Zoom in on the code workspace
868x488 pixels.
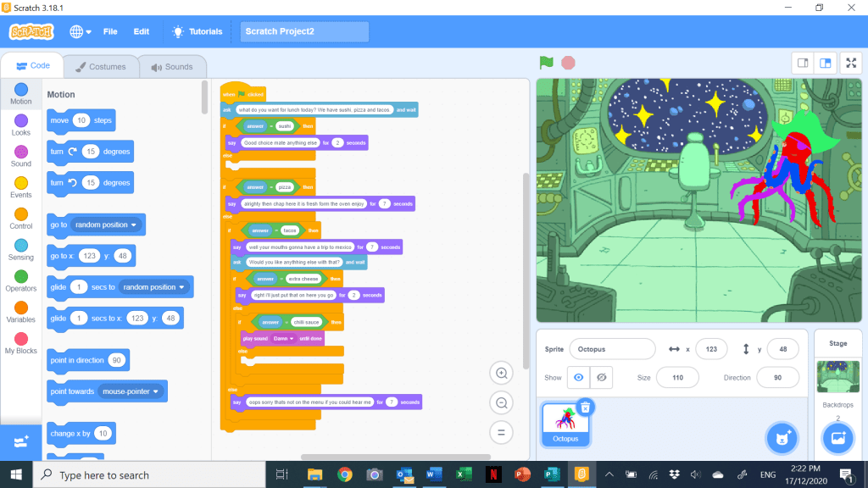(501, 373)
